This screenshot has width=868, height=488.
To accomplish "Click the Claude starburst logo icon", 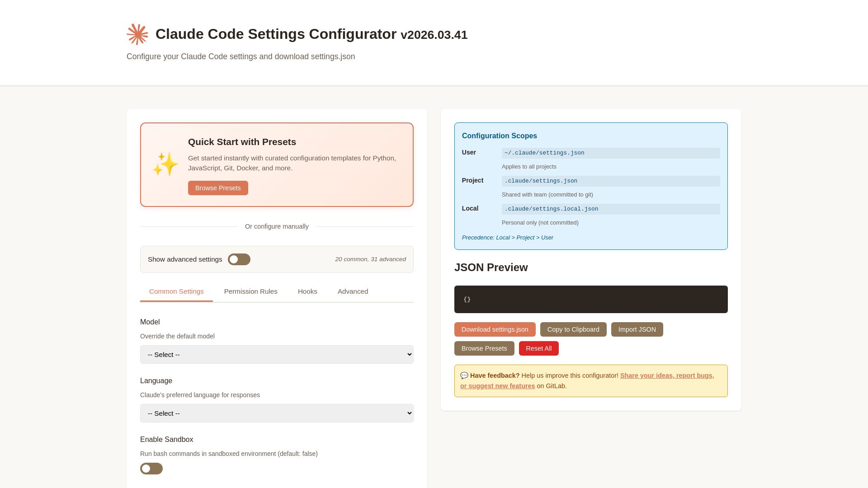I will [x=137, y=34].
